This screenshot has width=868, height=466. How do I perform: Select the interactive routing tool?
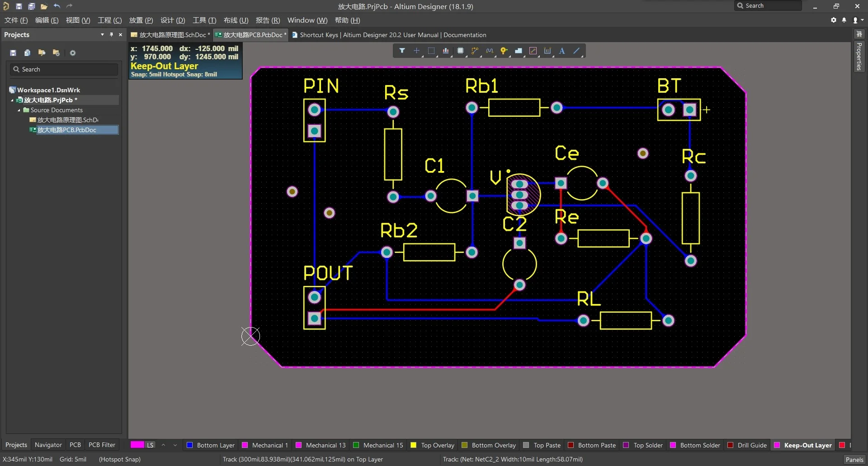click(x=475, y=51)
